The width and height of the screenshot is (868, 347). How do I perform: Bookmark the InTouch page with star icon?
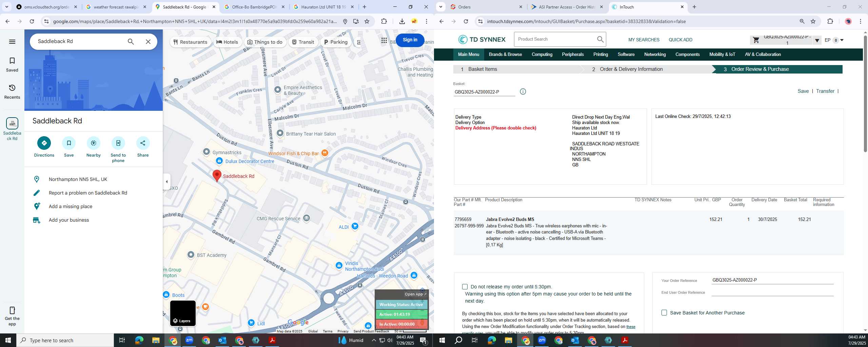tap(813, 21)
